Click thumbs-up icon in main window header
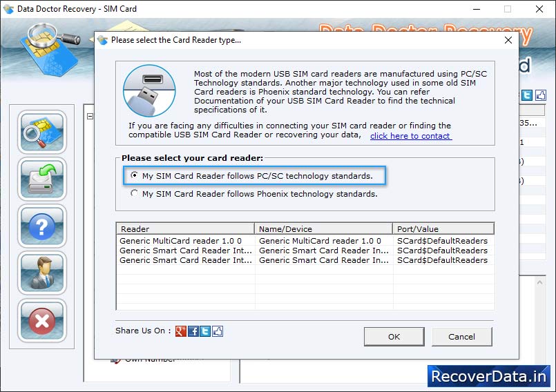Image resolution: width=556 pixels, height=392 pixels. pos(540,95)
